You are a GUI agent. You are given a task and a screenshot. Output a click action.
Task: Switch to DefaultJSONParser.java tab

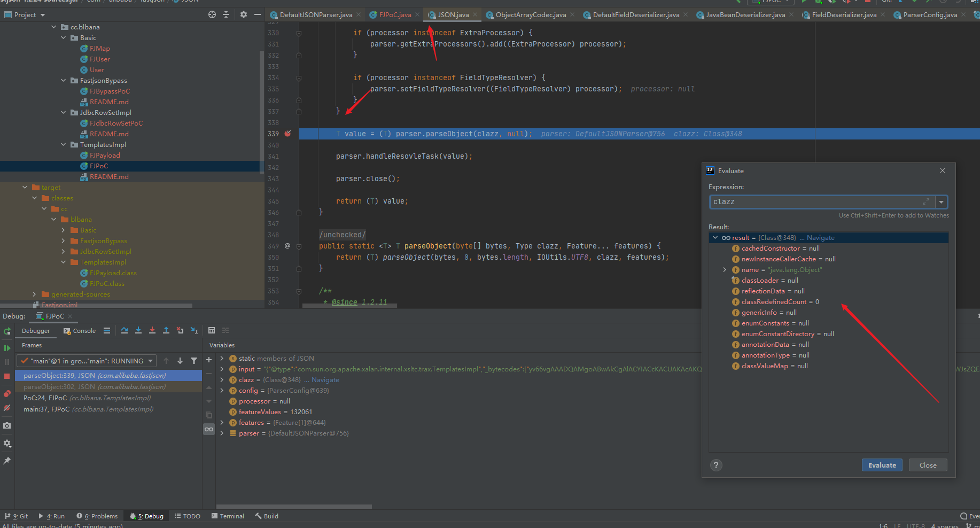[x=316, y=14]
